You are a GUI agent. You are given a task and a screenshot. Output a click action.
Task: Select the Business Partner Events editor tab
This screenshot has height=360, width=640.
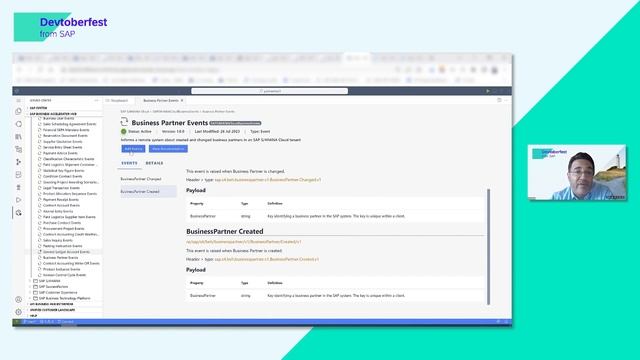pos(161,100)
